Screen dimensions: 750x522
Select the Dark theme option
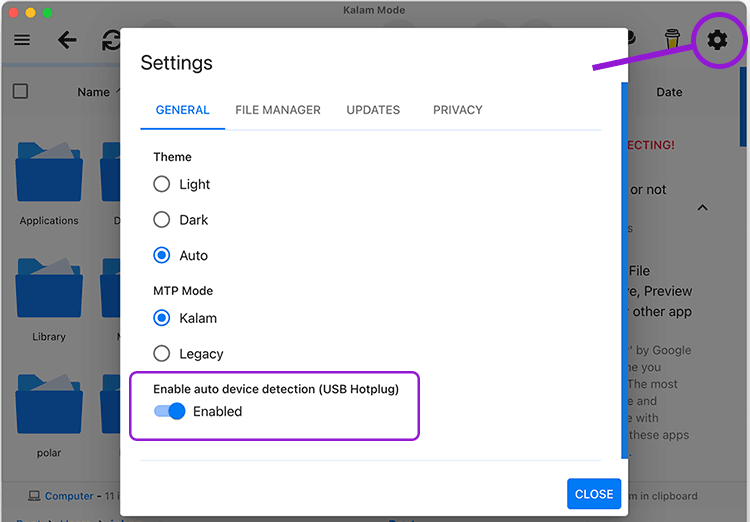click(162, 220)
